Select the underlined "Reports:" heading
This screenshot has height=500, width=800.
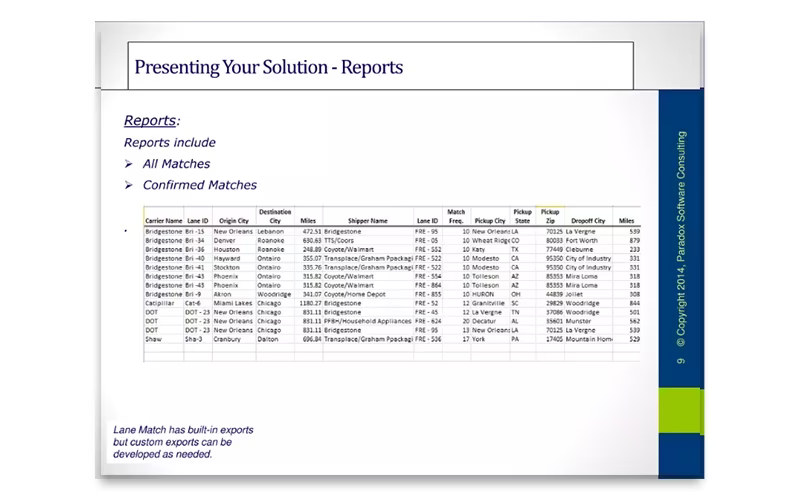[152, 120]
